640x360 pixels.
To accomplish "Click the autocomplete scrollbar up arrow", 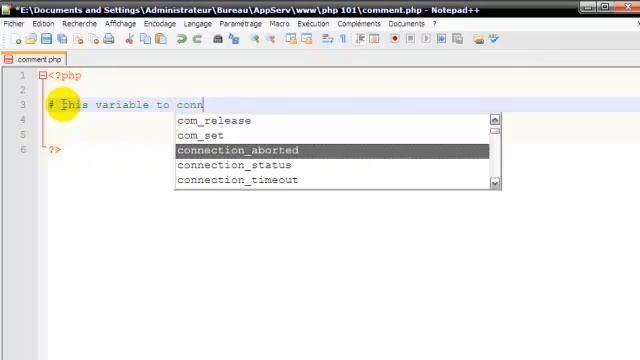I will pos(495,120).
